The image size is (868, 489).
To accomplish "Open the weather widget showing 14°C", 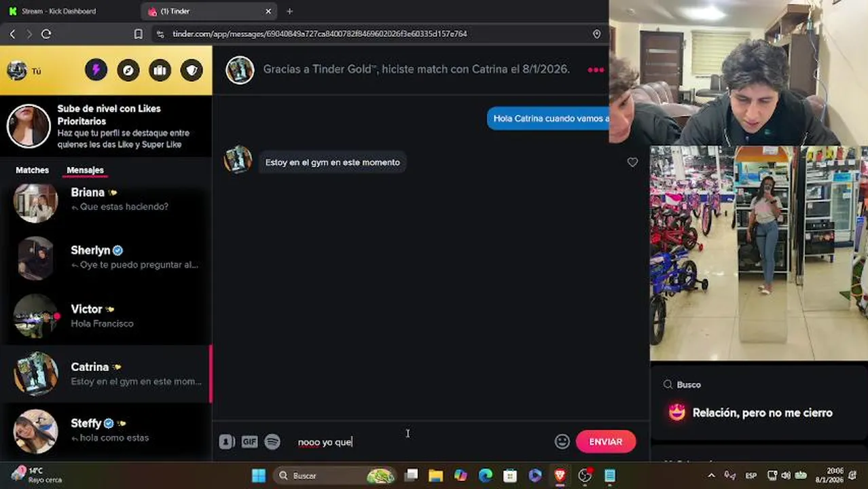I will click(x=38, y=475).
